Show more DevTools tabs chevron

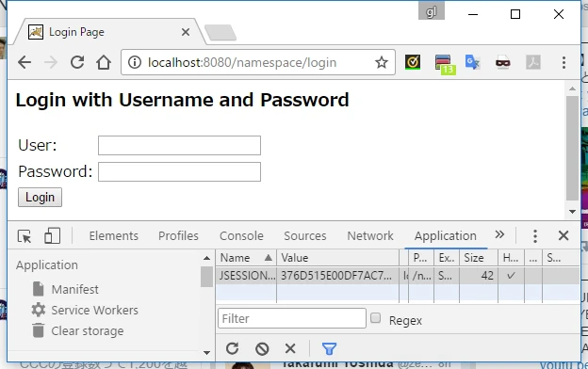pyautogui.click(x=499, y=235)
